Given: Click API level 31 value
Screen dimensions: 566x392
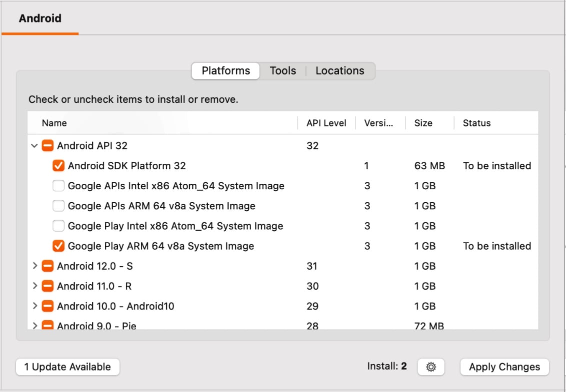Looking at the screenshot, I should 312,266.
